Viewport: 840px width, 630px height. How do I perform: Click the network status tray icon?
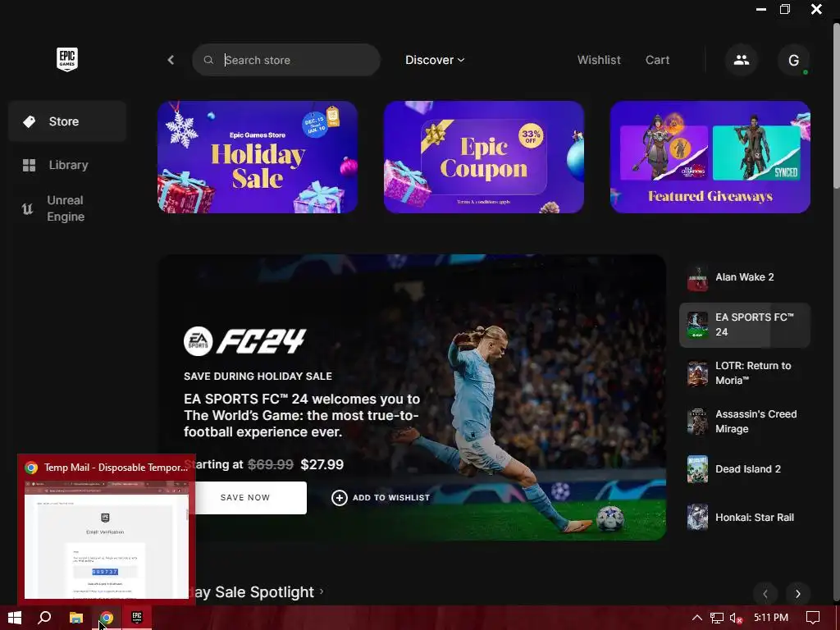coord(717,619)
